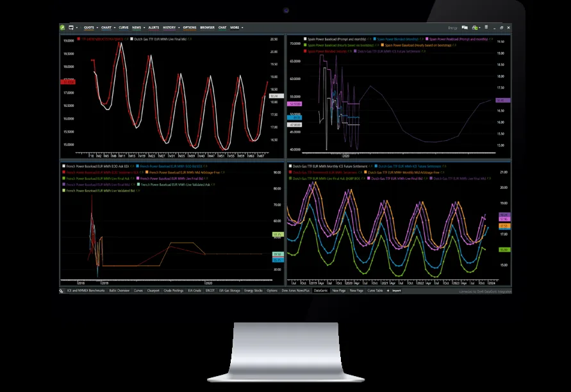571x392 pixels.
Task: Select legend 'Dutch Gas TTF EUR MWh Live Final Bid'
Action: [397, 178]
